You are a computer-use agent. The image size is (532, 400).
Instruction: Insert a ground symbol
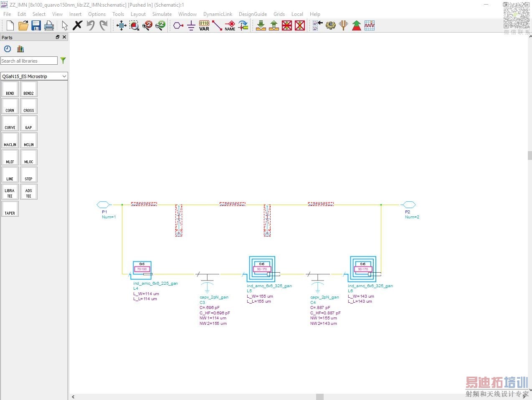click(191, 25)
